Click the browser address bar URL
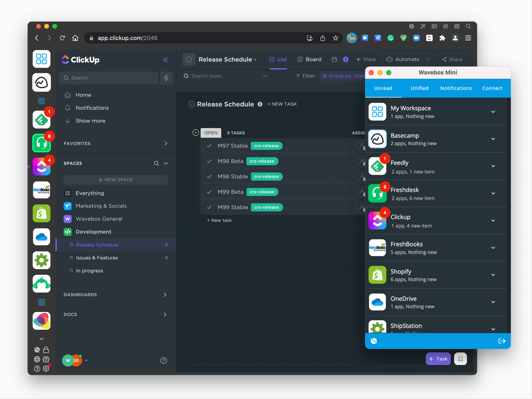The width and height of the screenshot is (532, 399). (x=128, y=38)
